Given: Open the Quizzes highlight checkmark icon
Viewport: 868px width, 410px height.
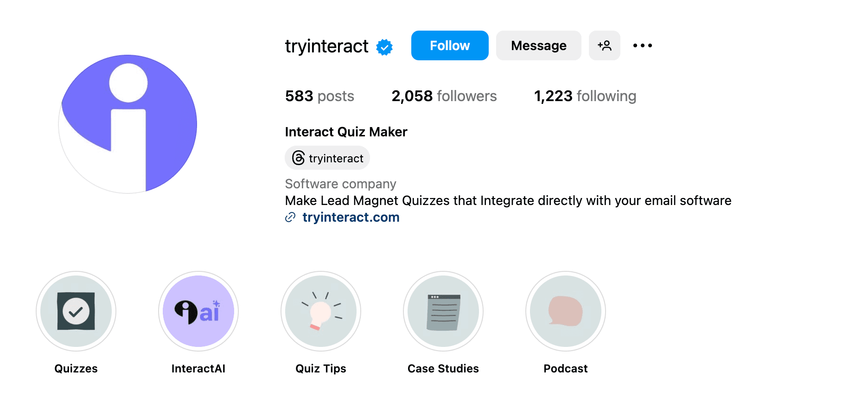Looking at the screenshot, I should [76, 311].
